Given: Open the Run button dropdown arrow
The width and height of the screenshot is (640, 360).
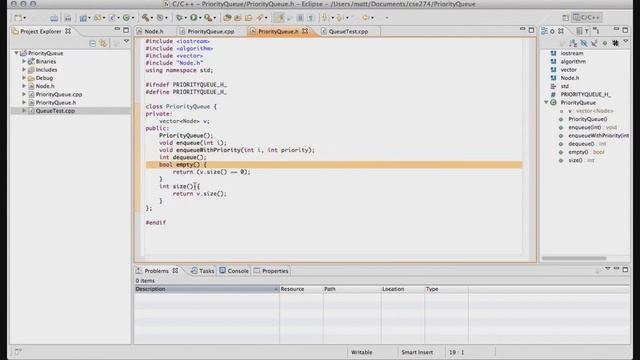Looking at the screenshot, I should 200,18.
